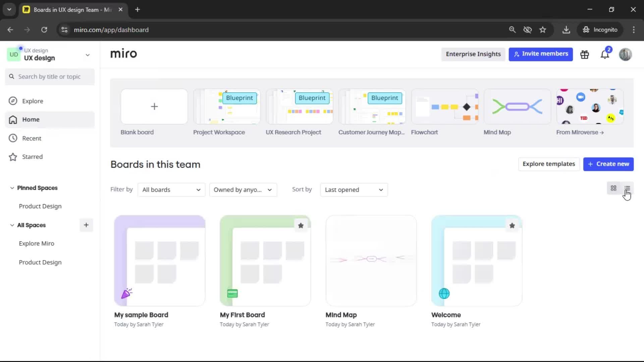This screenshot has width=644, height=362.
Task: Open Chrome three-dot menu
Action: click(x=634, y=30)
